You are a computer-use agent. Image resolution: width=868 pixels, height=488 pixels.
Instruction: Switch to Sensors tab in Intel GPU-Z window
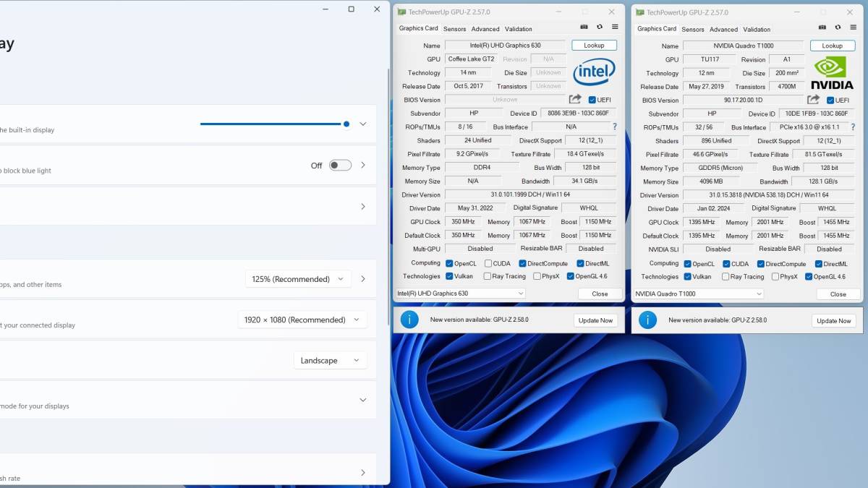tap(454, 29)
